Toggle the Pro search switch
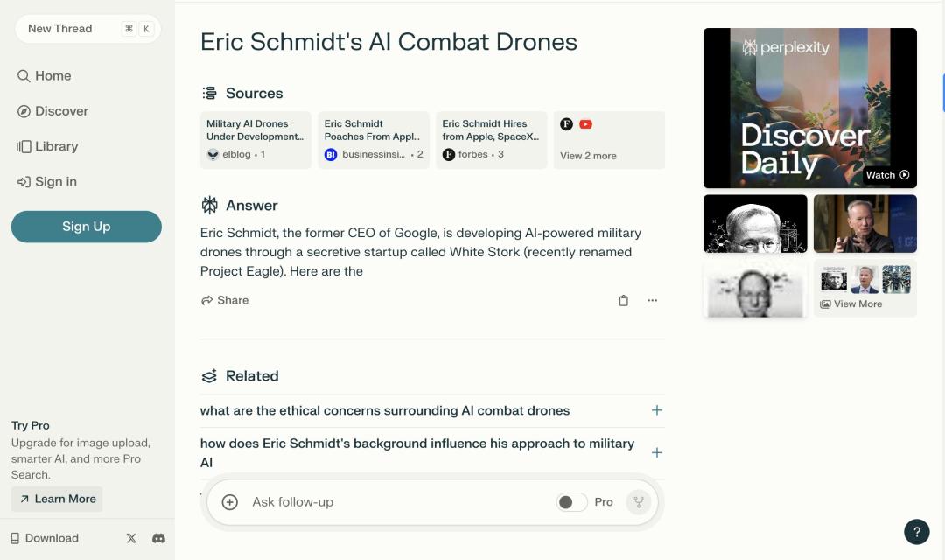The height and width of the screenshot is (560, 945). tap(572, 502)
